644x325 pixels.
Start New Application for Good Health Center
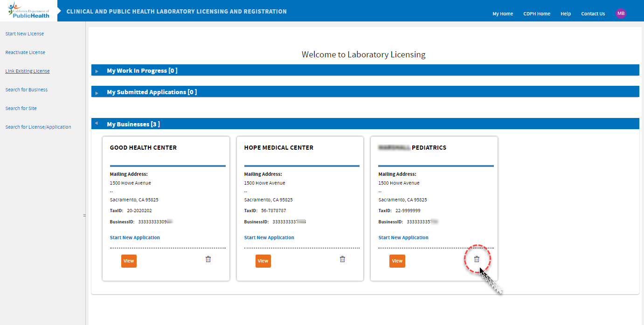coord(135,238)
